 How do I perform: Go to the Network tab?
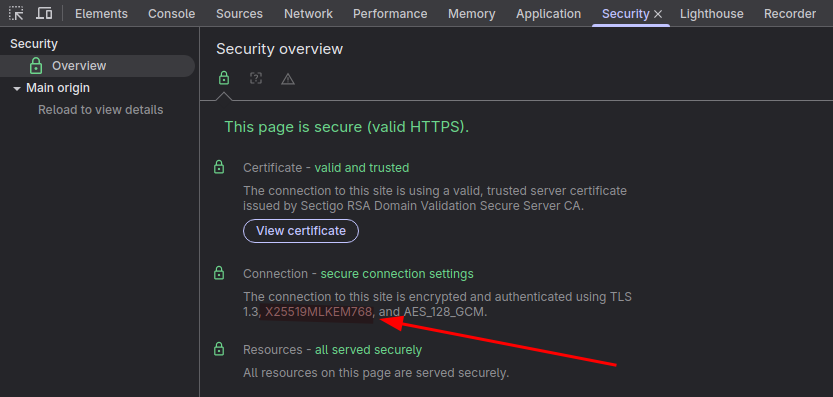click(309, 14)
